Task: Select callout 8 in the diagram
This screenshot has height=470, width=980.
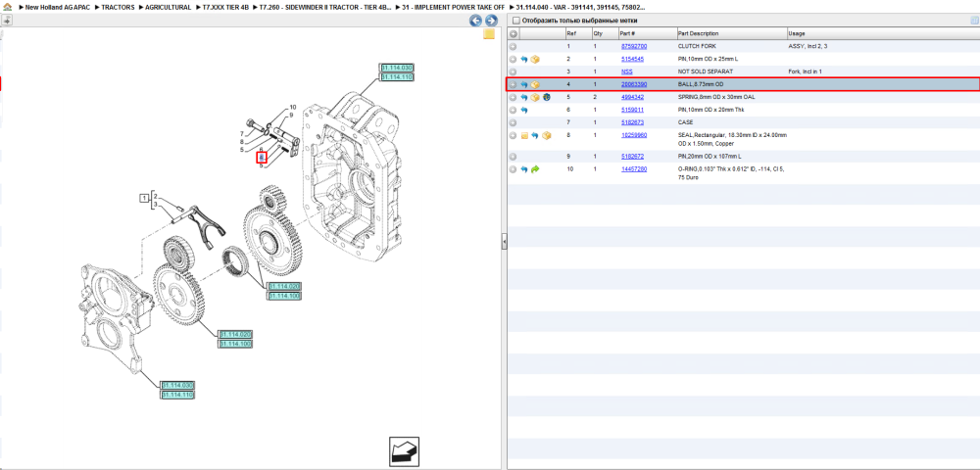Action: pyautogui.click(x=241, y=142)
